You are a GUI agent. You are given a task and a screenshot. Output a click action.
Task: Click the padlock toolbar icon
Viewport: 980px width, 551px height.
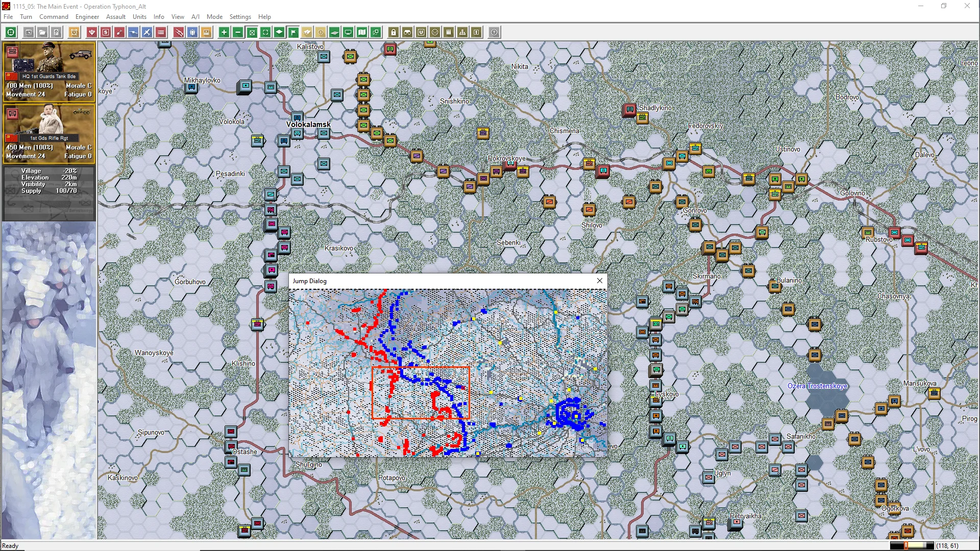393,32
